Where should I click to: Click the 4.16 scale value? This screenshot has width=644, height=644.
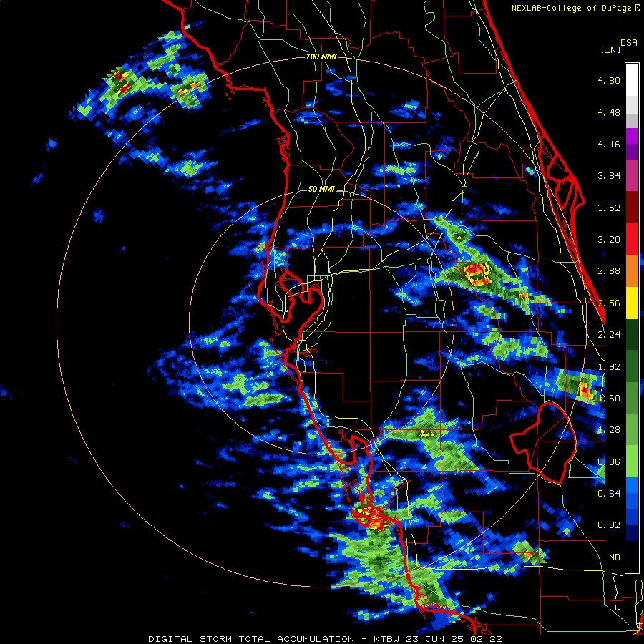click(x=609, y=144)
